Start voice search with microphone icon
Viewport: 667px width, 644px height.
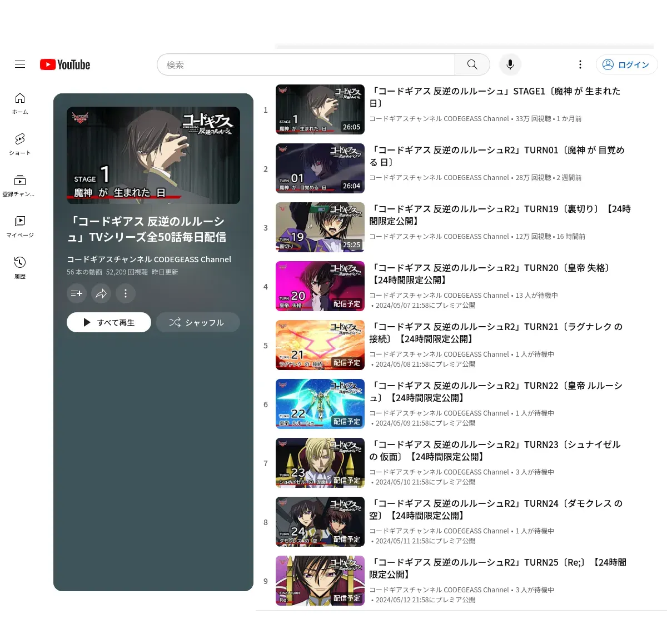tap(510, 64)
